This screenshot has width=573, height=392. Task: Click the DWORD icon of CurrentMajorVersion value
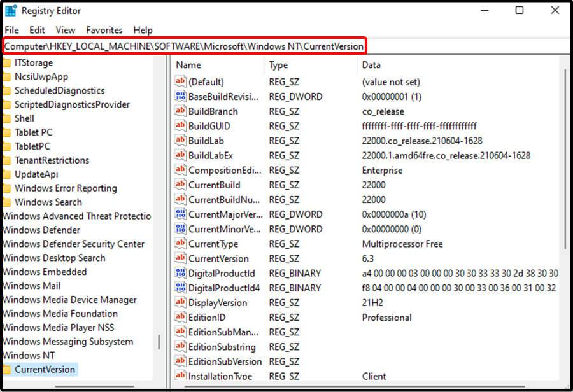click(181, 214)
